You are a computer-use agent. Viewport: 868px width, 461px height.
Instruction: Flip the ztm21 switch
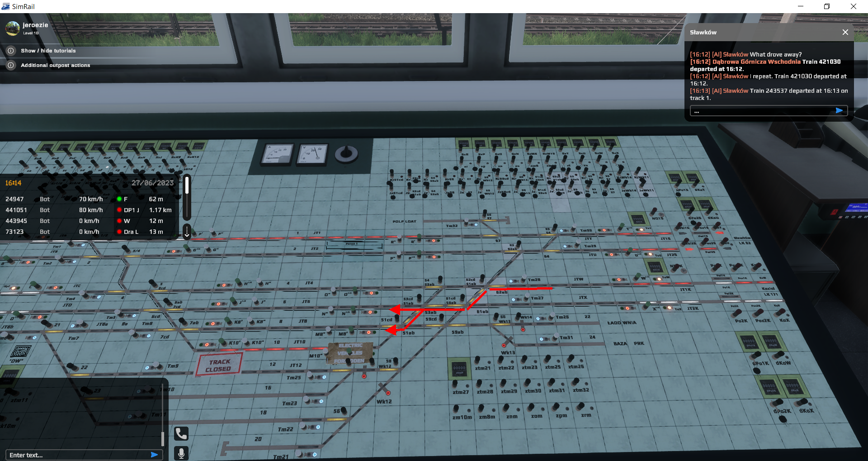pyautogui.click(x=477, y=360)
